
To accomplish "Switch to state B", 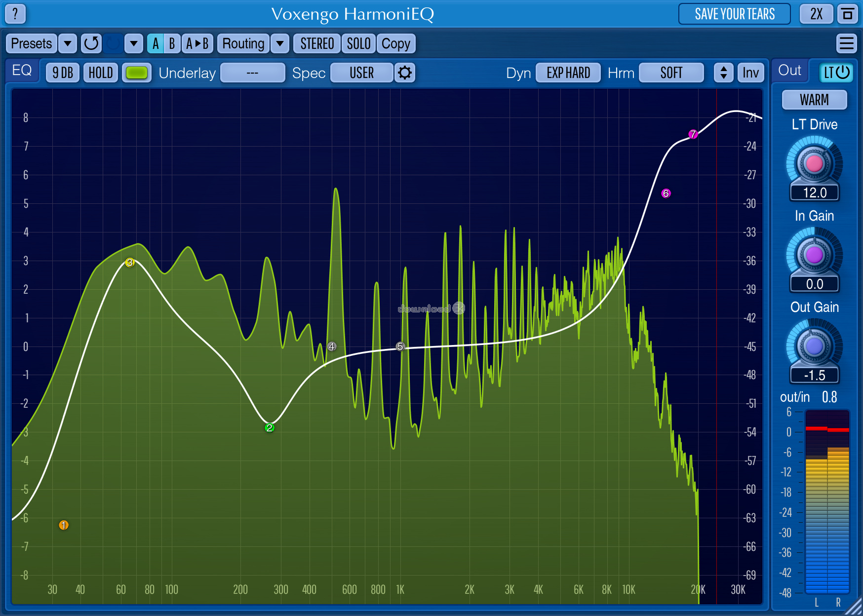I will click(172, 43).
